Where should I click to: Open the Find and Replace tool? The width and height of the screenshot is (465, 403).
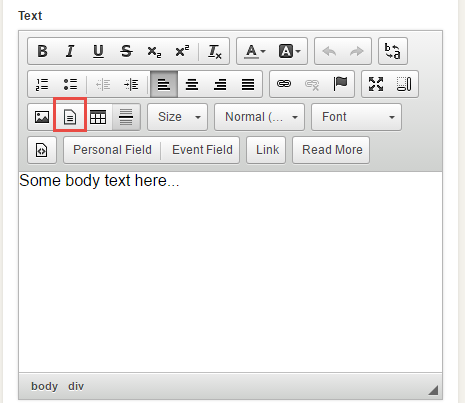point(393,51)
